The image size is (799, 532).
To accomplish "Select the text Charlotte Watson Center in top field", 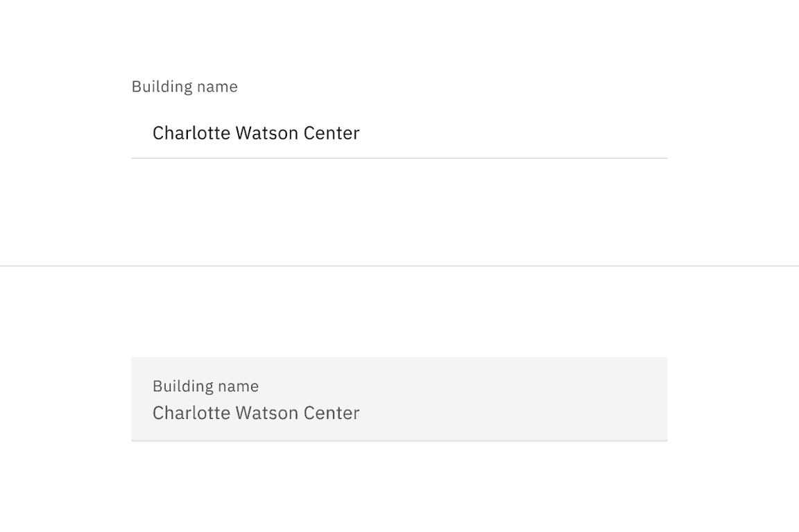I will pos(256,132).
